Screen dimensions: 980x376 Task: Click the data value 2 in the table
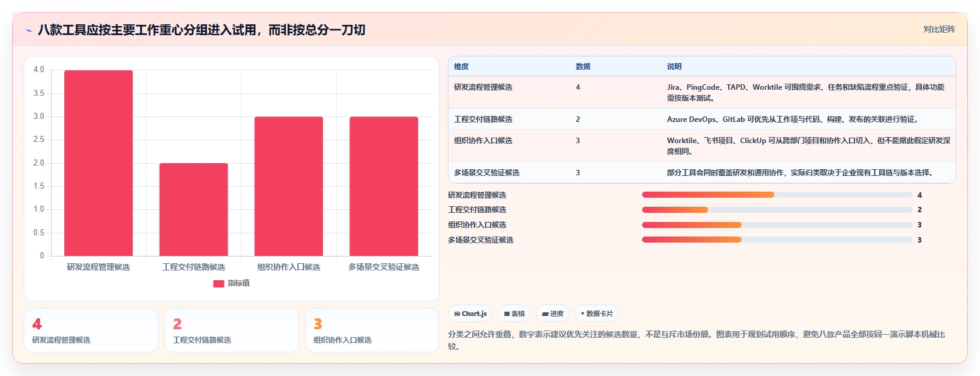[578, 119]
